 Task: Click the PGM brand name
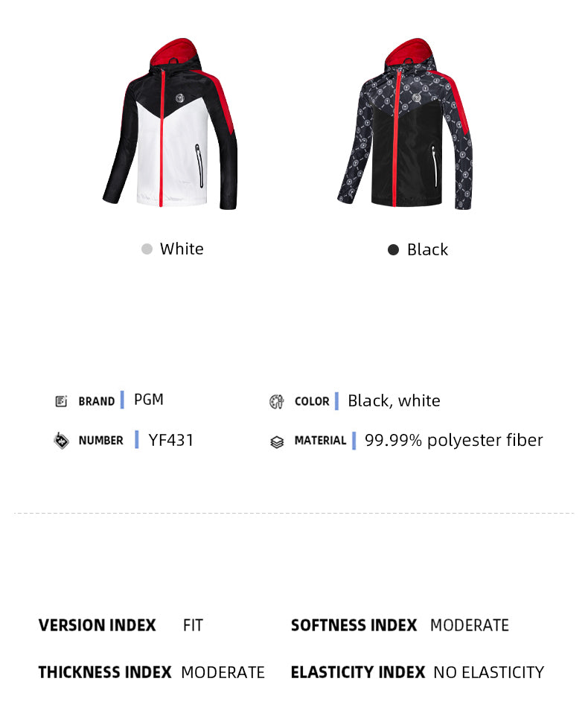click(149, 399)
